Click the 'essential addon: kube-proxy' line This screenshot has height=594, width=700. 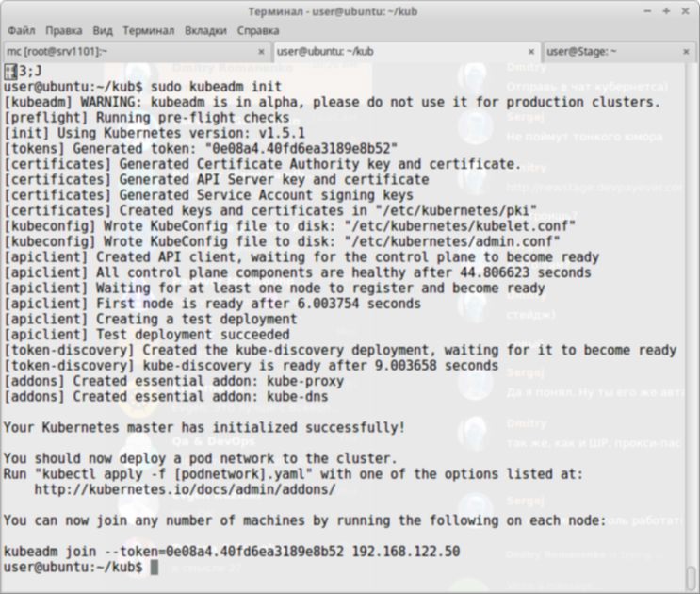tap(173, 381)
